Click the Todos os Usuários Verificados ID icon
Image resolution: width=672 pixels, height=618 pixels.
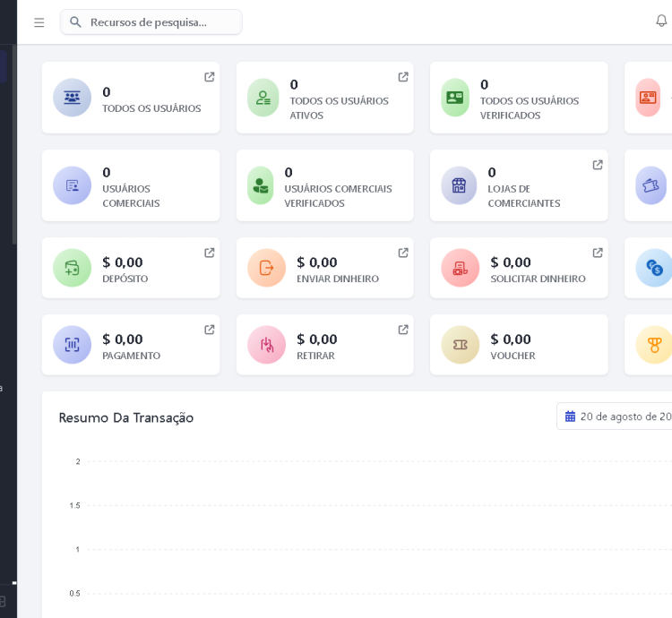[x=454, y=98]
